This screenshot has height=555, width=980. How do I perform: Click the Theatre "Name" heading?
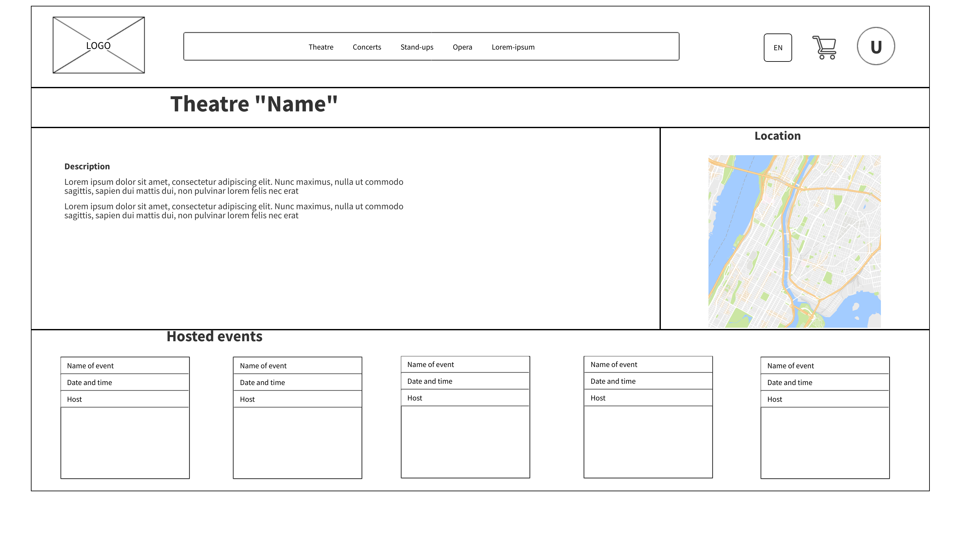pos(254,104)
